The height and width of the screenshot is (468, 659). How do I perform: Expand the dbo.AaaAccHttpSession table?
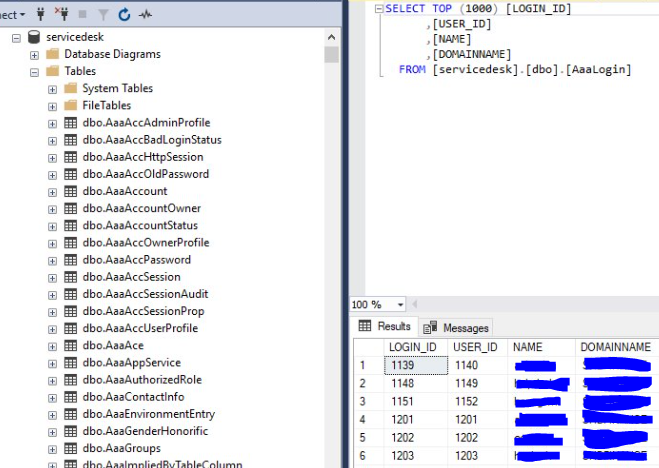click(53, 158)
